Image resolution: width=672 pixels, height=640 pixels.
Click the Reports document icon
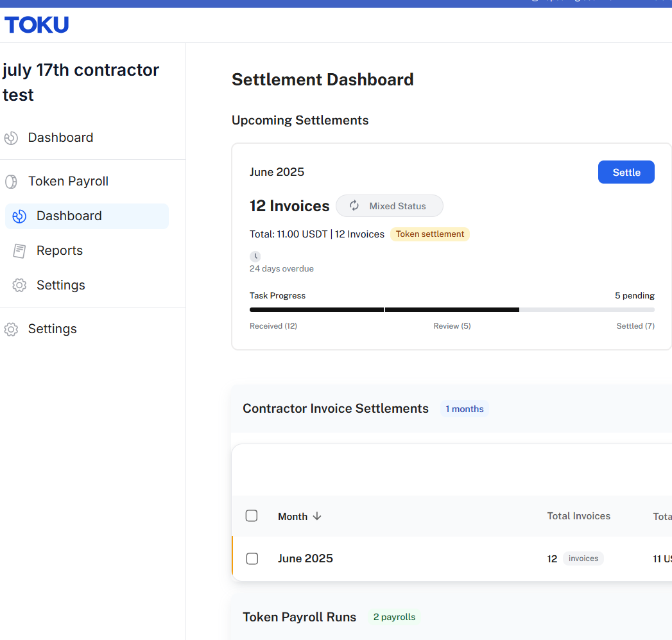pyautogui.click(x=19, y=251)
